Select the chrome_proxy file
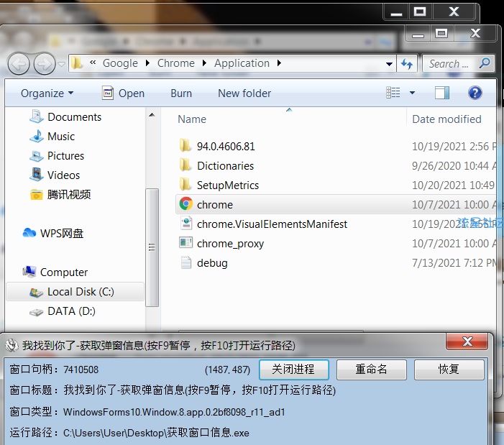This screenshot has width=504, height=445. tap(221, 244)
